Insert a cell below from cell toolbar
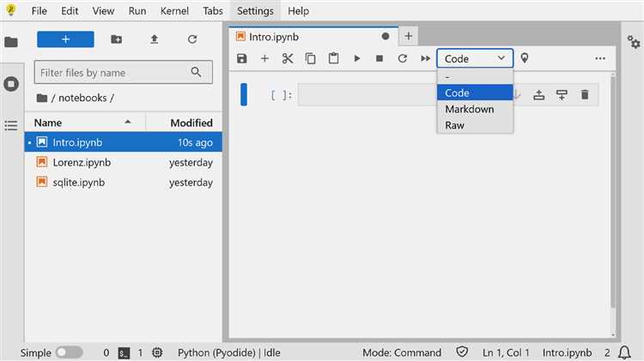This screenshot has height=361, width=644. (x=562, y=95)
